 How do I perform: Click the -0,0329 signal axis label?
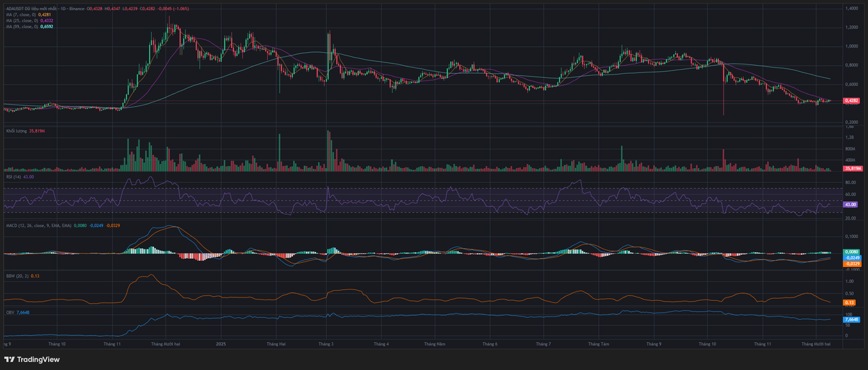pos(852,264)
